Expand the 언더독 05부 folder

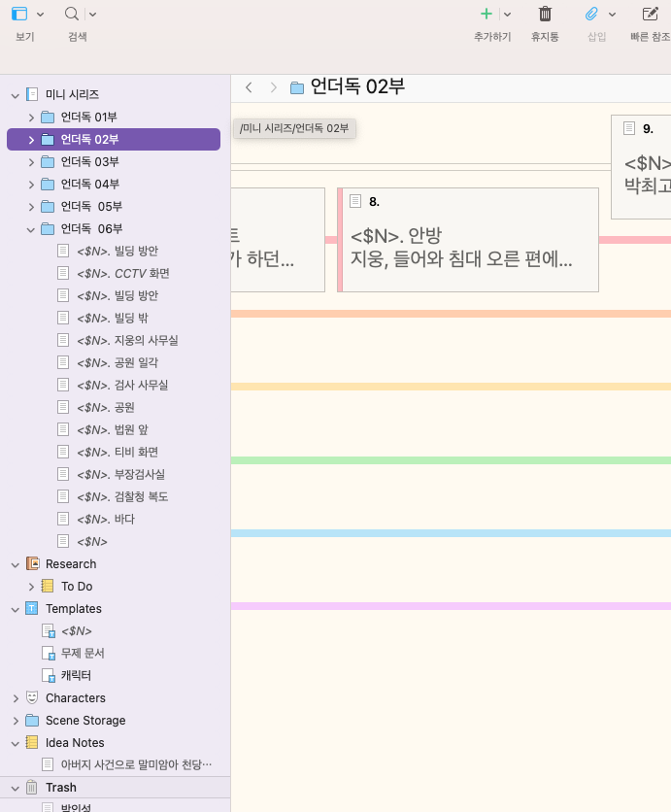point(31,207)
